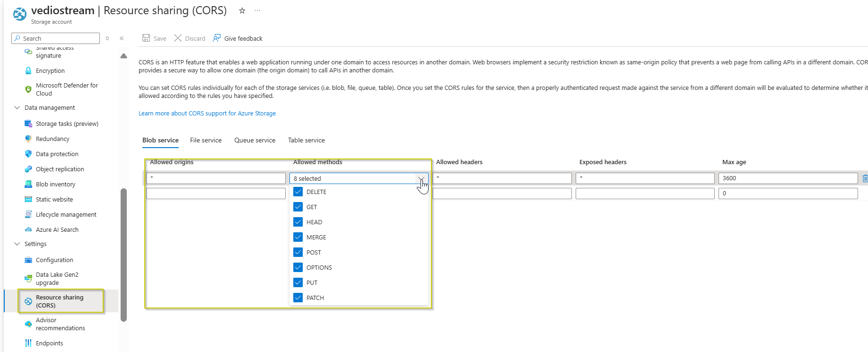Click the Data Lake Gen2 upgrade icon

click(x=28, y=278)
